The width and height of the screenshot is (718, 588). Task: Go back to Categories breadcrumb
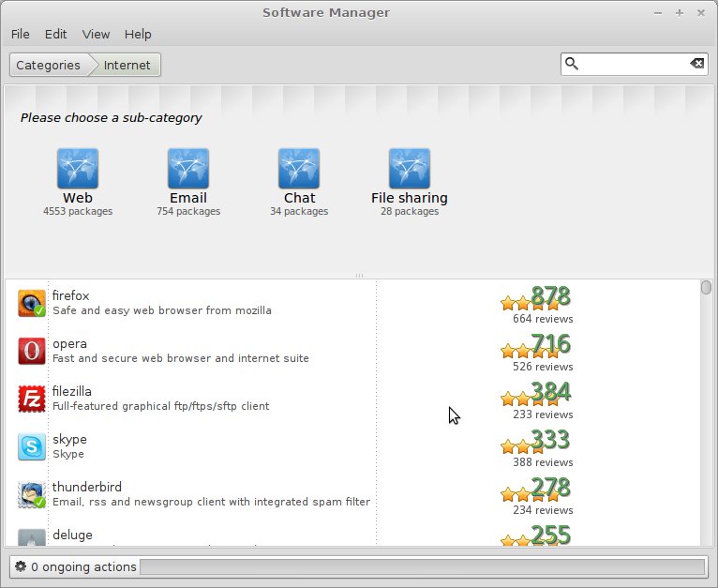click(48, 65)
